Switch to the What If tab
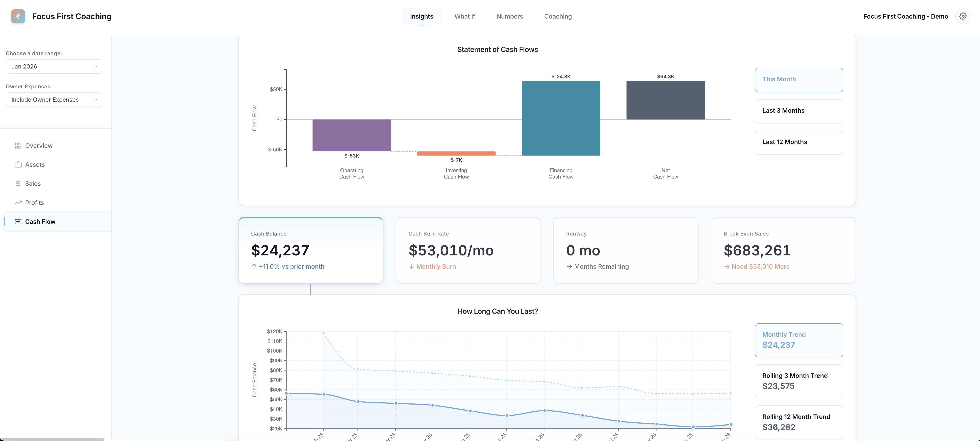The width and height of the screenshot is (980, 441). click(x=464, y=16)
